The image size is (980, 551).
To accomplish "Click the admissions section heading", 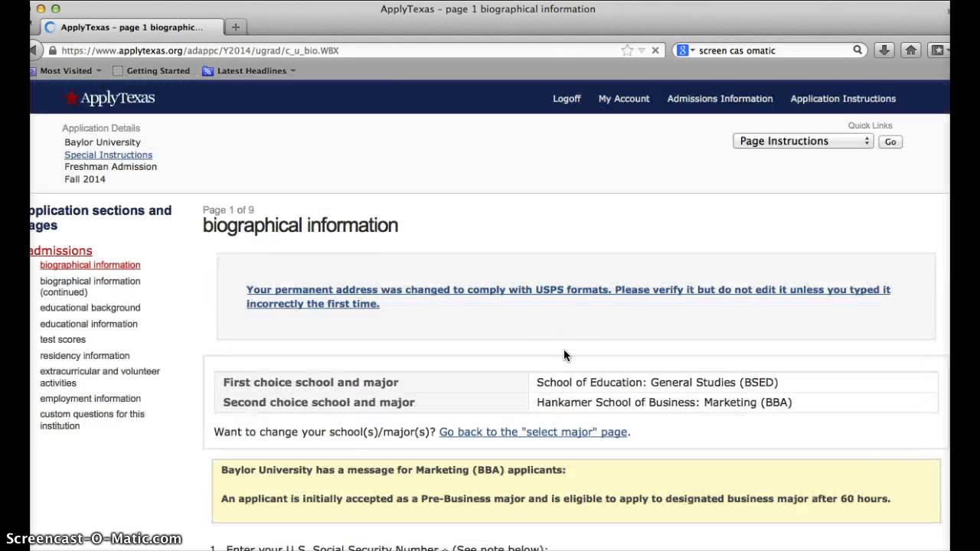I will coord(60,250).
